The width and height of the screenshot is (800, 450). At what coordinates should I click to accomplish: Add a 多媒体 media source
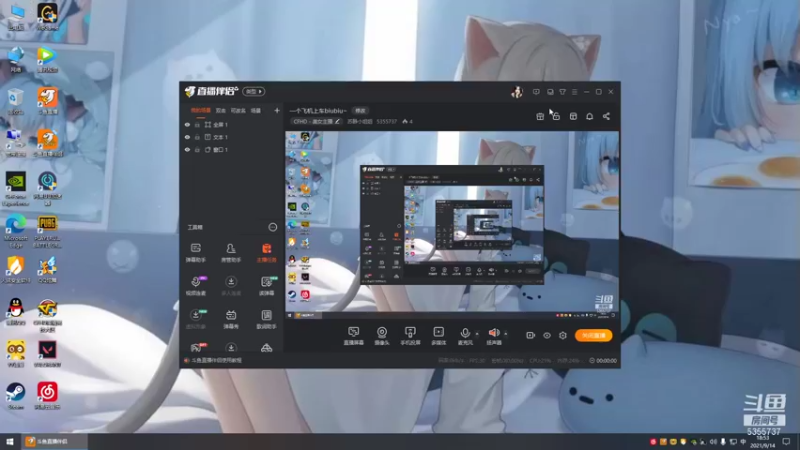pyautogui.click(x=438, y=336)
